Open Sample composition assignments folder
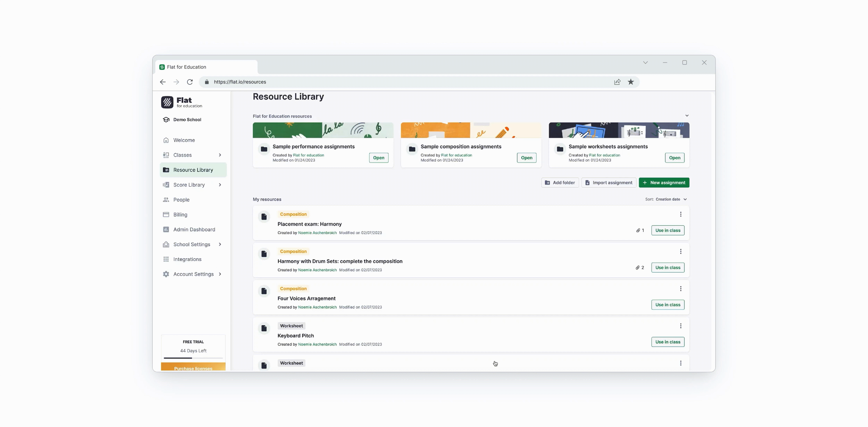868x427 pixels. (x=527, y=158)
